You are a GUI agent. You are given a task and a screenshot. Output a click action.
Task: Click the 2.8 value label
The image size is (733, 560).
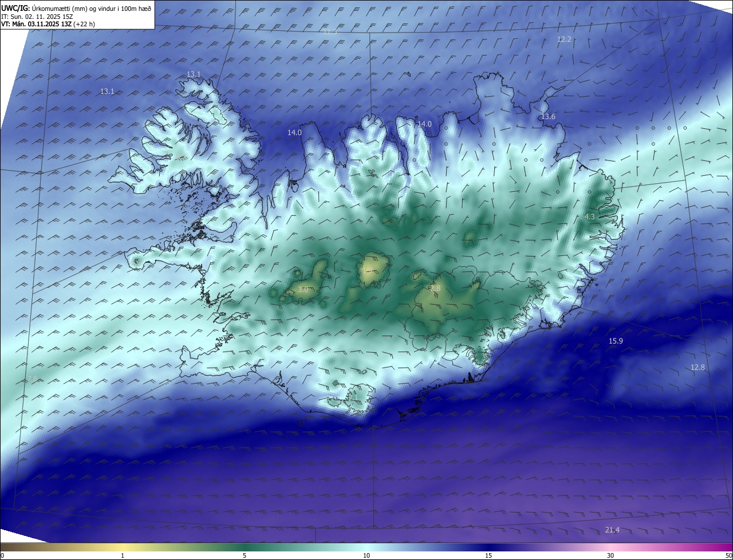(x=435, y=288)
